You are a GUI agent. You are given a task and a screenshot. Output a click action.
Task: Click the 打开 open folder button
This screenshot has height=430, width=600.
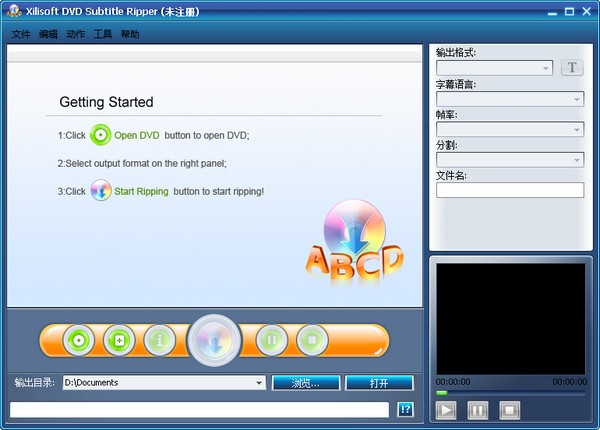(379, 383)
